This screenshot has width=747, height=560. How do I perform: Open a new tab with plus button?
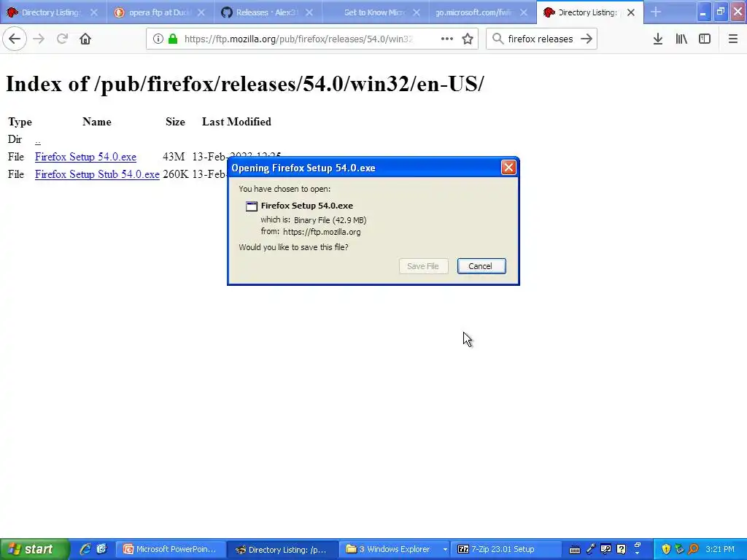(x=656, y=12)
